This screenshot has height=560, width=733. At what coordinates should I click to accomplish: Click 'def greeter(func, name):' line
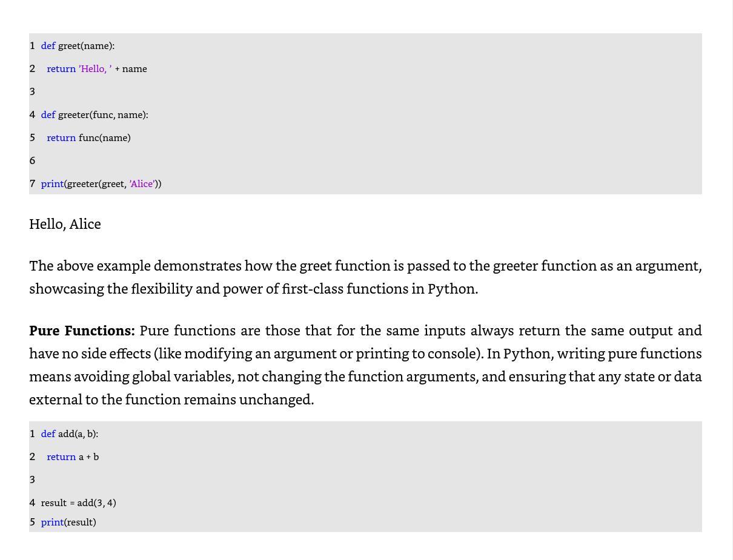pos(95,115)
